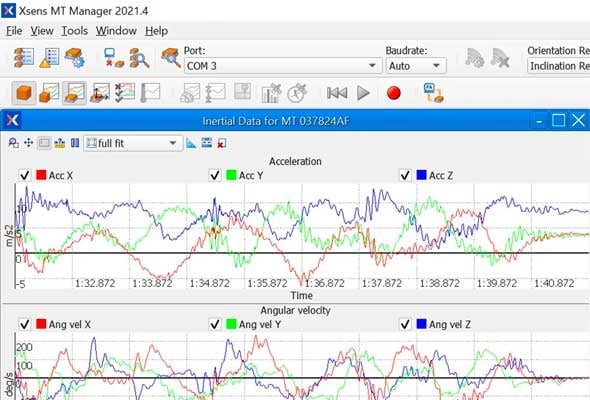Screen dimensions: 590x400
Task: Click the scan port magnifier icon
Action: point(170,58)
